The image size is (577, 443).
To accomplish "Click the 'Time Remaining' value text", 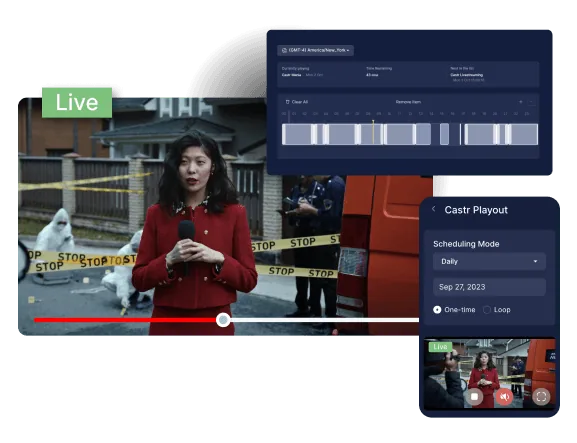I will pos(372,75).
